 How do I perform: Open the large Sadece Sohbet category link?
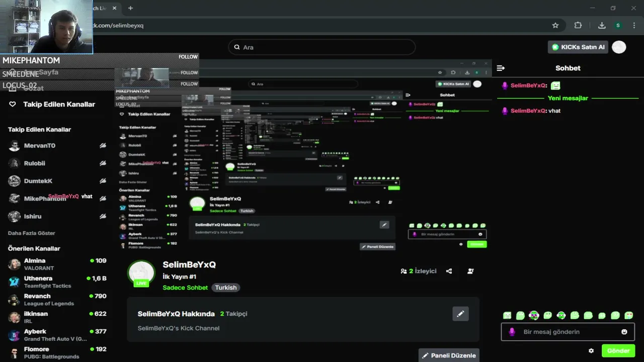tap(185, 288)
